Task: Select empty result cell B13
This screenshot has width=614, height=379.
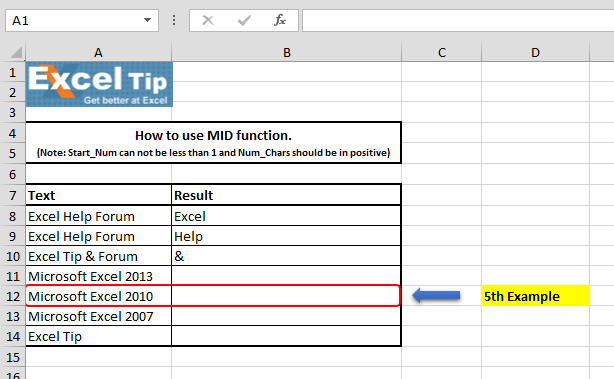Action: point(286,316)
